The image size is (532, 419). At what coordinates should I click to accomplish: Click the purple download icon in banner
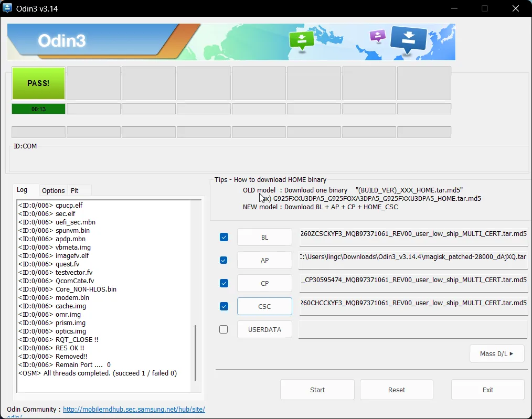pyautogui.click(x=377, y=36)
